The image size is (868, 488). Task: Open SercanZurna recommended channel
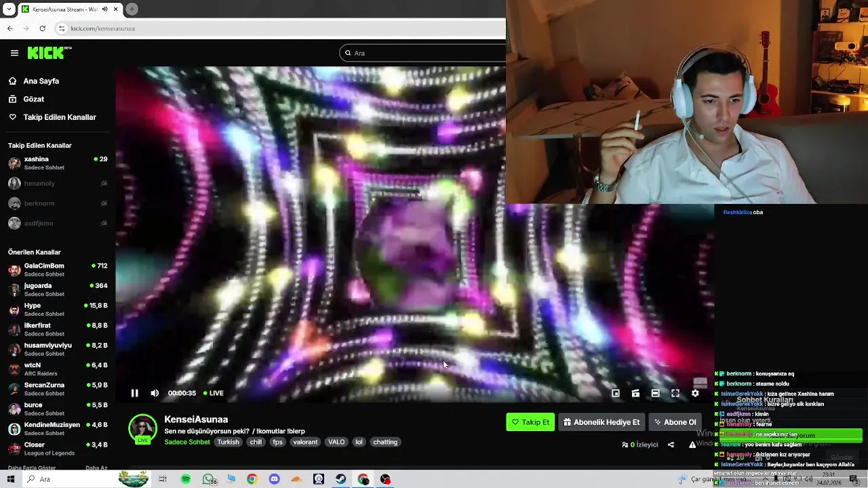point(58,389)
